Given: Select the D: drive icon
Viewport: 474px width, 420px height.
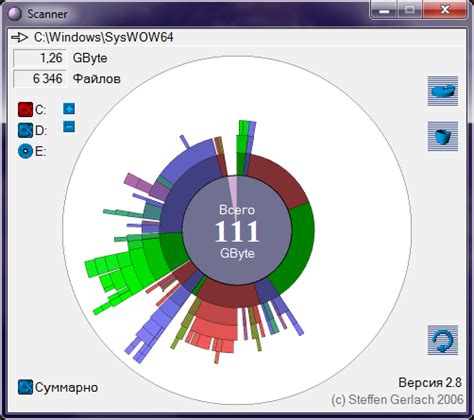Looking at the screenshot, I should [x=25, y=131].
